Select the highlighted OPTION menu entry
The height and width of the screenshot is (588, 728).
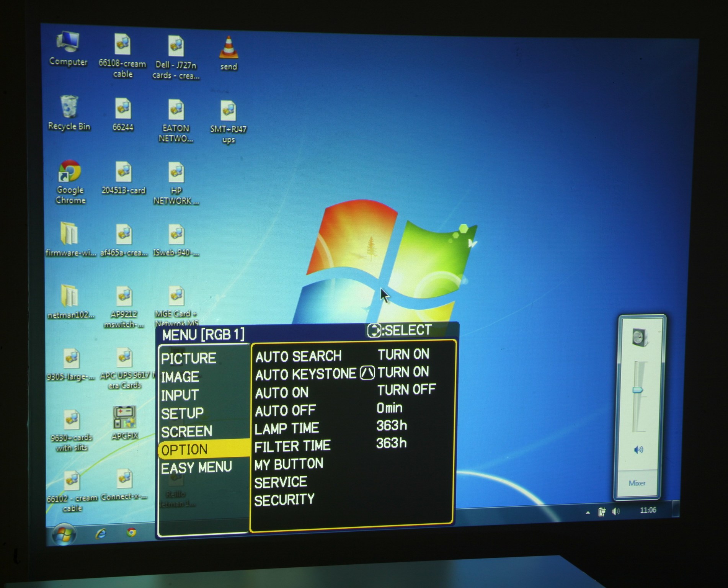point(204,449)
